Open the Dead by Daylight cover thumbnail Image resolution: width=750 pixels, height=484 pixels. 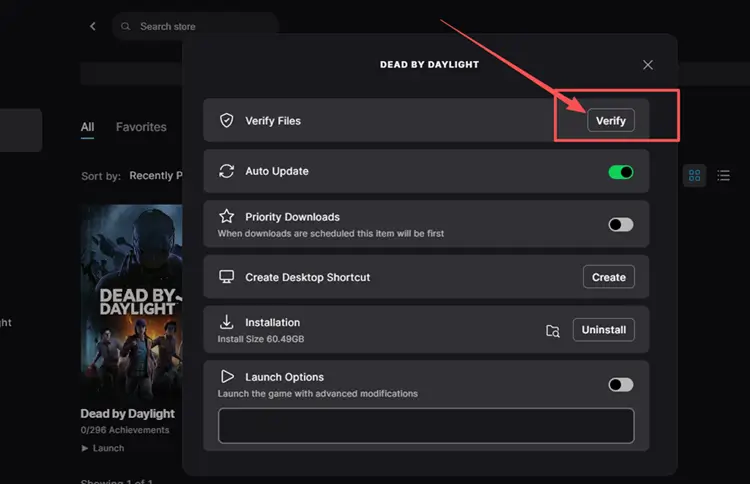click(132, 302)
